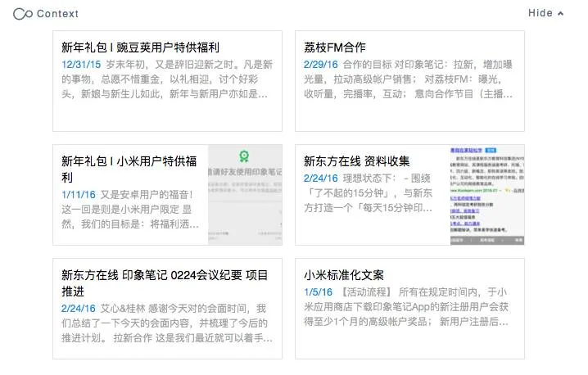Click snippet text starting 艾心&桂林
Image resolution: width=588 pixels, height=375 pixels.
(167, 323)
